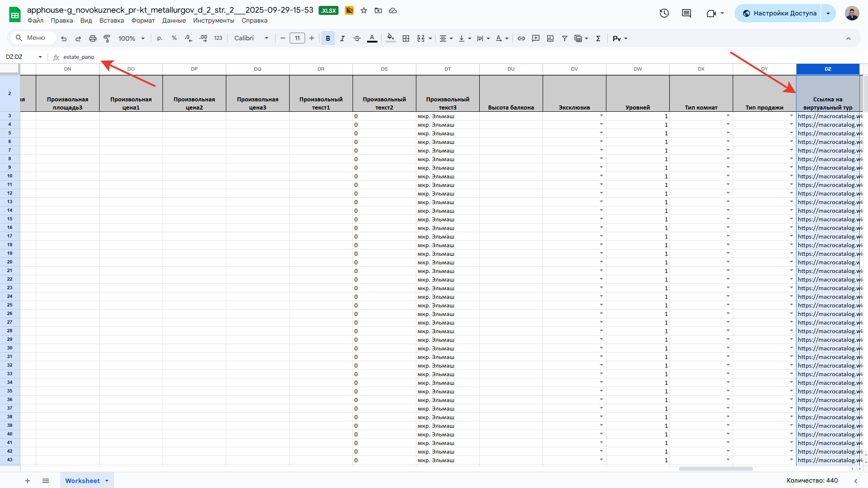Star this spreadsheet document

pyautogui.click(x=364, y=10)
